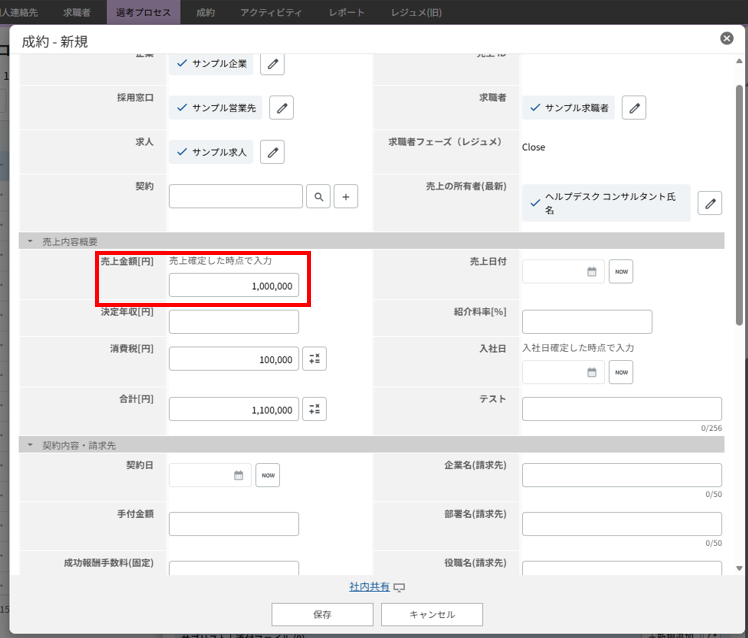Viewport: 748px width, 638px height.
Task: Open the 契約日 calendar date picker
Action: (238, 475)
